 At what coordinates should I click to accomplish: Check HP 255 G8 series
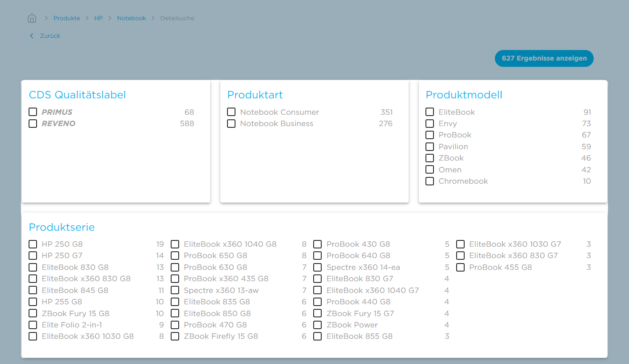pos(33,302)
